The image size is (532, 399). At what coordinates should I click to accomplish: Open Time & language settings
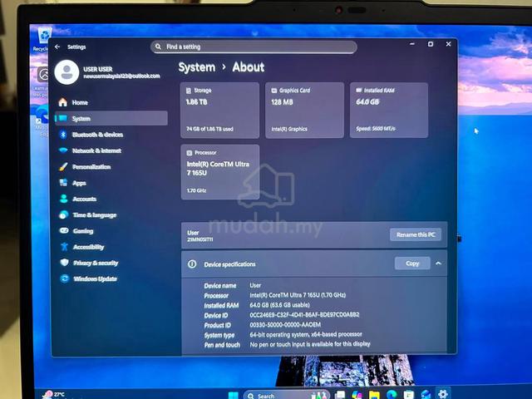click(x=111, y=215)
